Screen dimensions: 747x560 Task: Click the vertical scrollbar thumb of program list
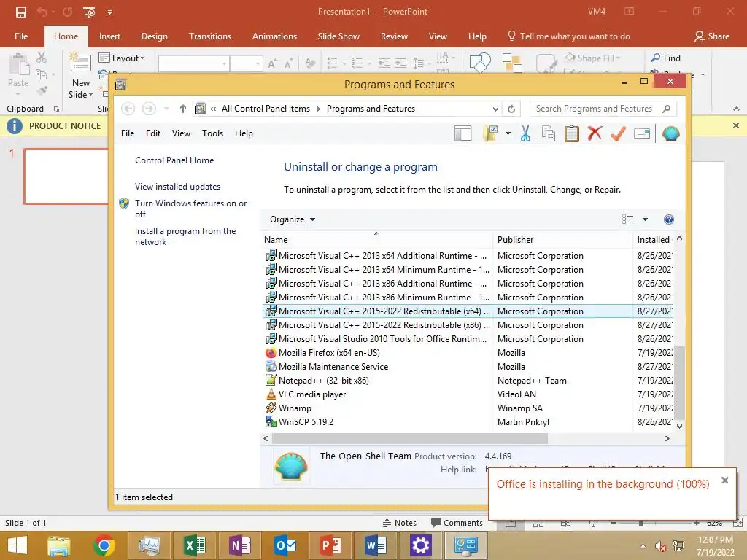[679, 384]
